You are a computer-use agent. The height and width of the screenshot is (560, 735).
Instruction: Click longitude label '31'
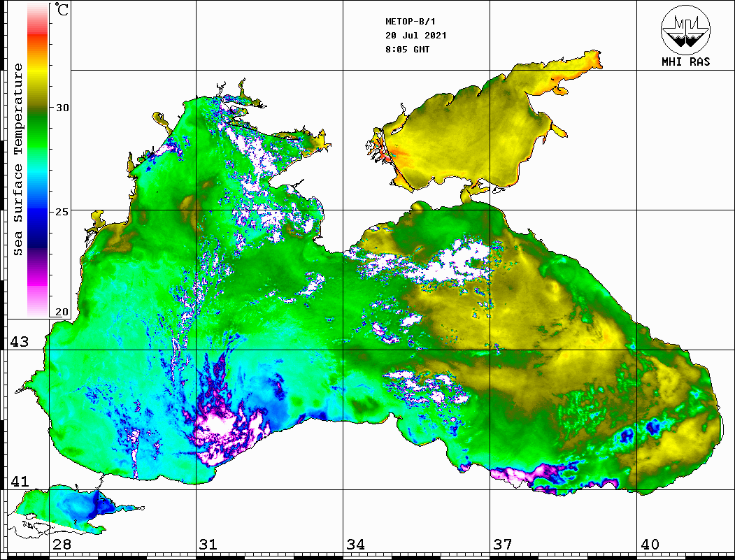coord(208,545)
